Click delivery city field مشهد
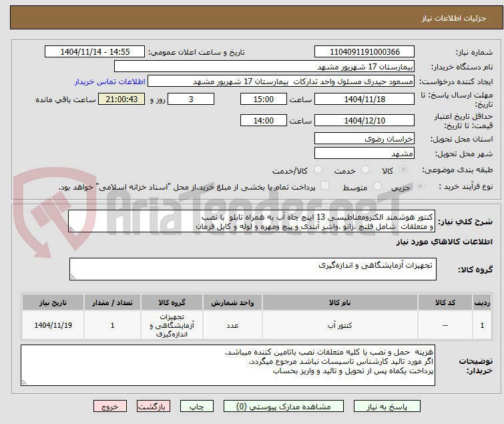This screenshot has width=504, height=424. 364,154
